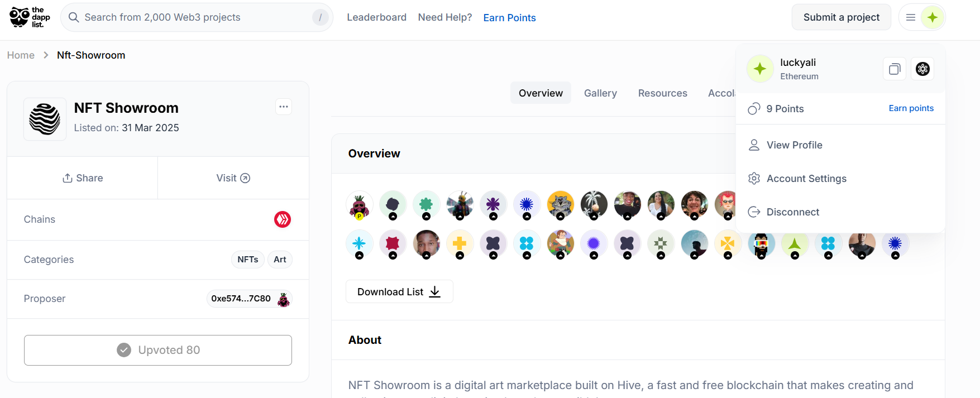Click the black flower icon beside copy
Screen dimensions: 980x398
922,69
